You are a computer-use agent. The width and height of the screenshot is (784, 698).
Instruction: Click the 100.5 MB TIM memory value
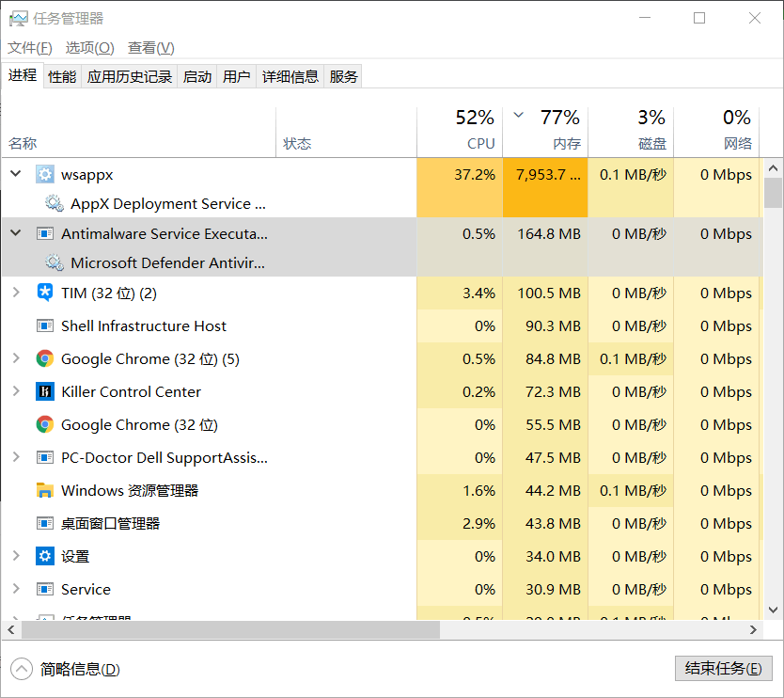[x=548, y=293]
